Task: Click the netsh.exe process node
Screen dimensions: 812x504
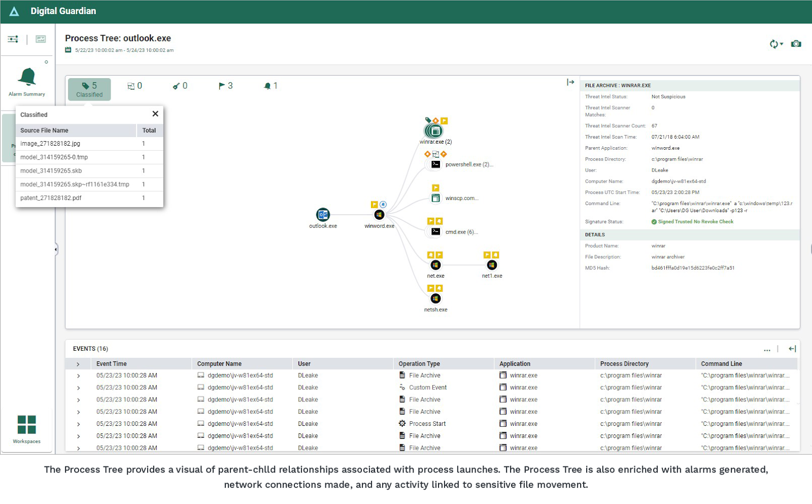Action: tap(435, 298)
